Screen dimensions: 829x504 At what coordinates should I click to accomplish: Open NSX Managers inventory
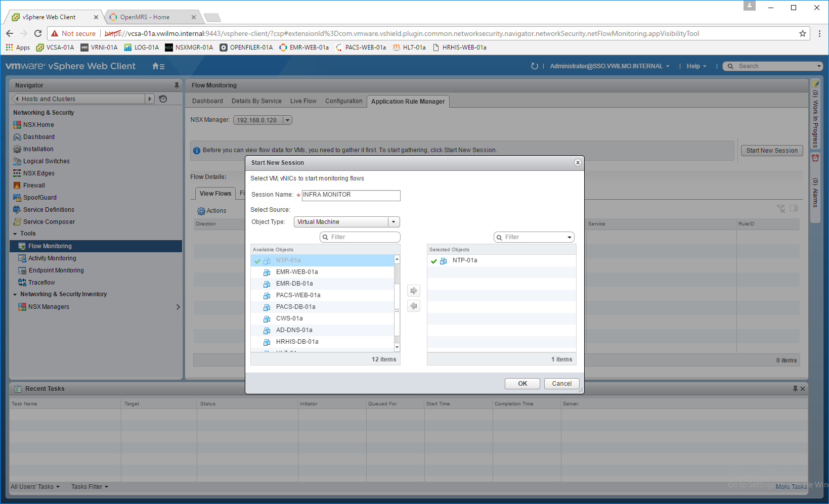click(49, 307)
